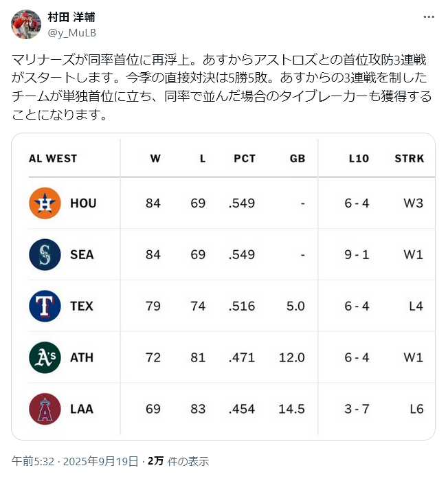Click the Los Angeles Angels logo
The height and width of the screenshot is (479, 448).
(45, 409)
